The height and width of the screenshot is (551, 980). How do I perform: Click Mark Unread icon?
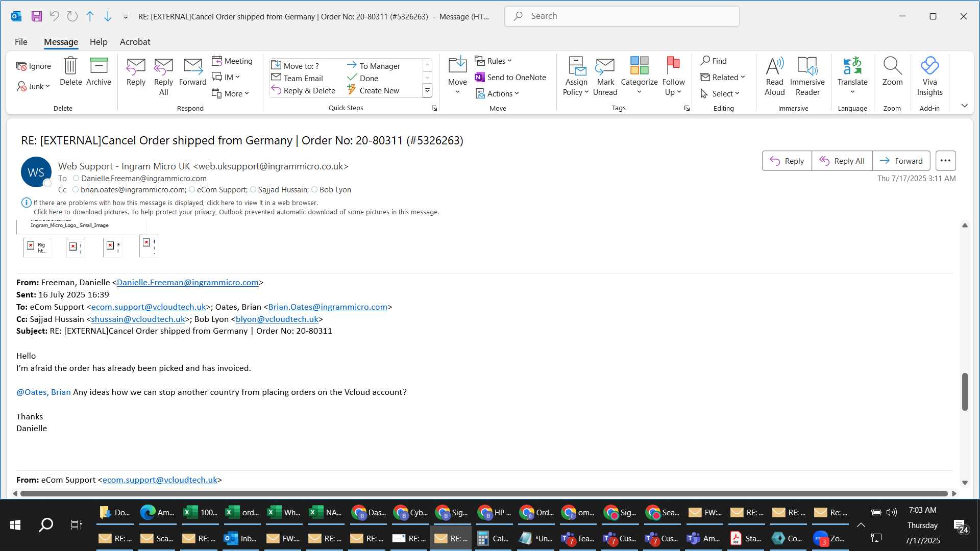point(605,77)
